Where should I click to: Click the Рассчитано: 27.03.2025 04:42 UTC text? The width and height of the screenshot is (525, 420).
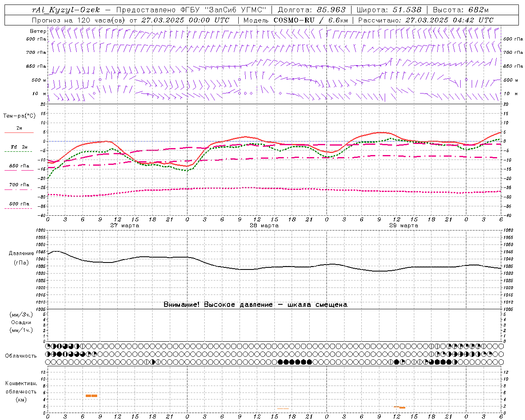tap(426, 20)
